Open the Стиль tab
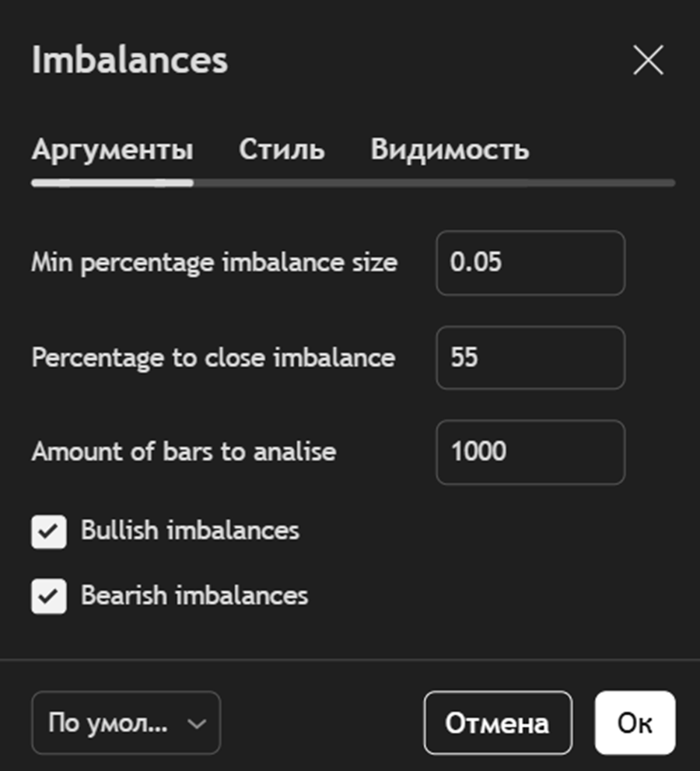Image resolution: width=700 pixels, height=771 pixels. coord(282,149)
